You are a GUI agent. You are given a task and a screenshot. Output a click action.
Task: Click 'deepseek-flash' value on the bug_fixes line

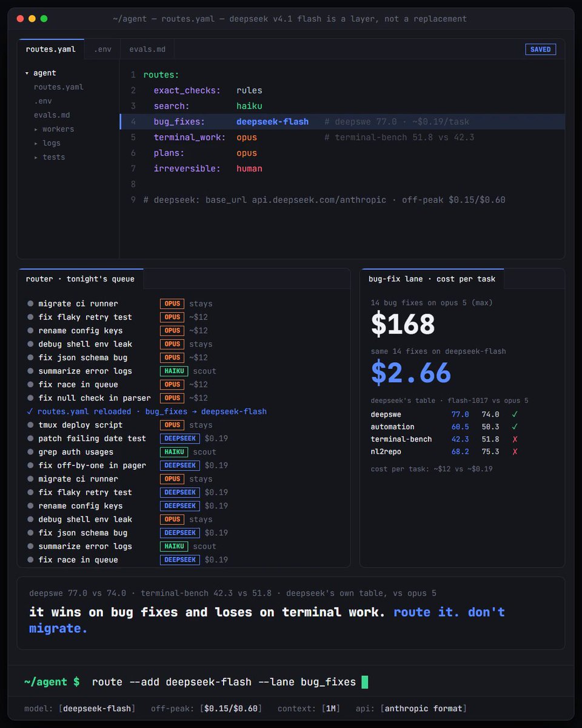(x=272, y=122)
